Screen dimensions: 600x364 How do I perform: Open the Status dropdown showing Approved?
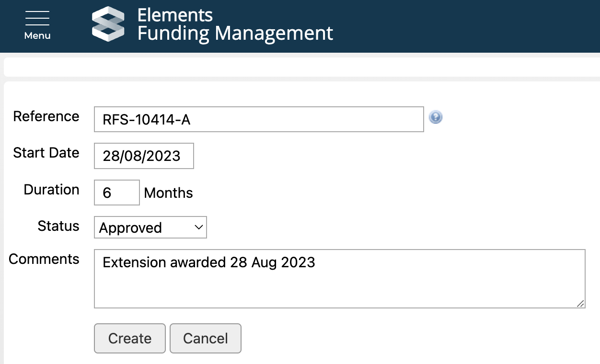tap(150, 227)
